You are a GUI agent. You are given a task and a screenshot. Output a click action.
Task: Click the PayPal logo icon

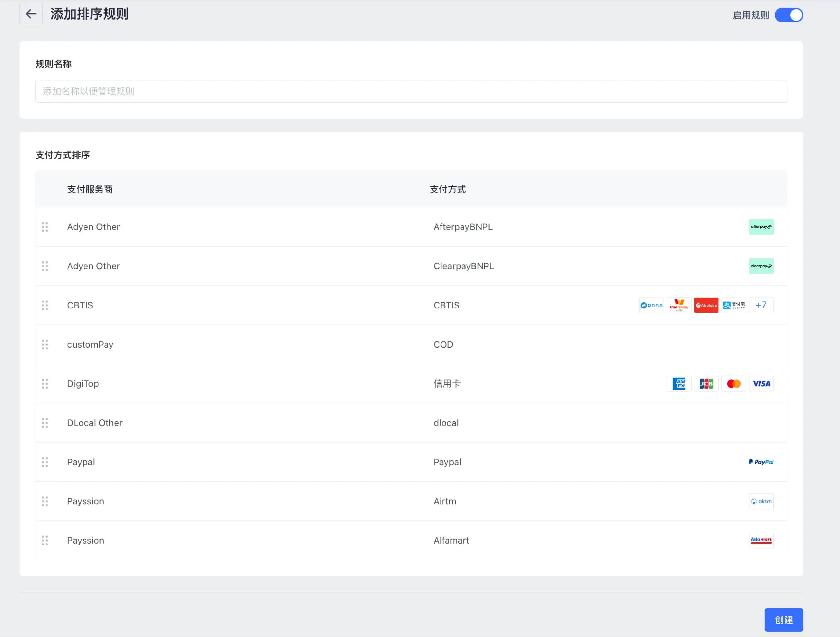761,462
